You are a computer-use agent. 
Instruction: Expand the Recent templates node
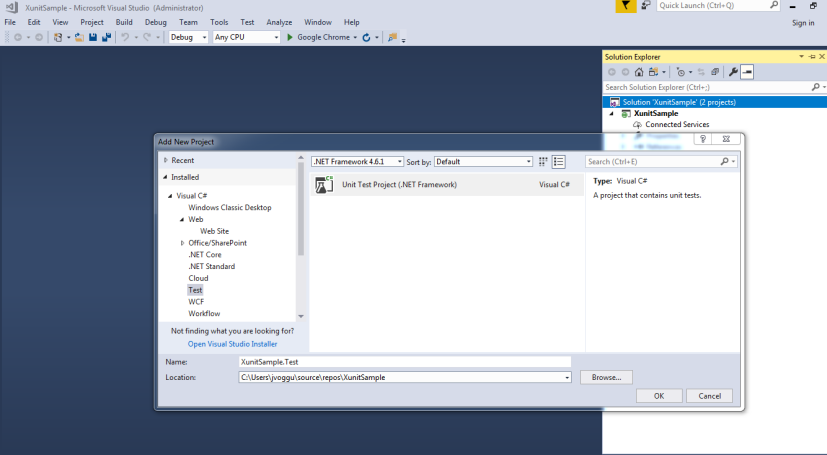166,160
